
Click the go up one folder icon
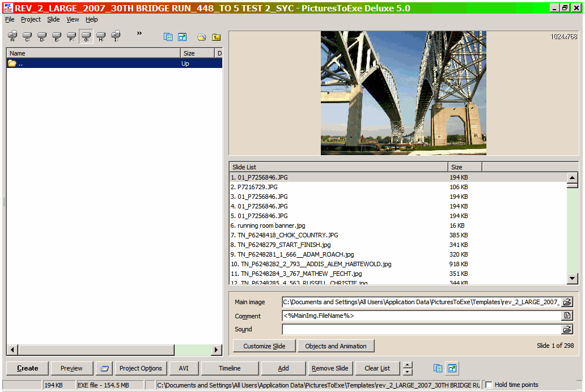(216, 37)
